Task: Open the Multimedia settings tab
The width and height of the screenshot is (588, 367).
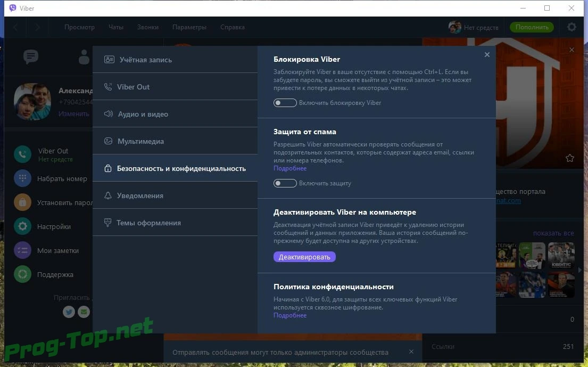Action: coord(175,141)
